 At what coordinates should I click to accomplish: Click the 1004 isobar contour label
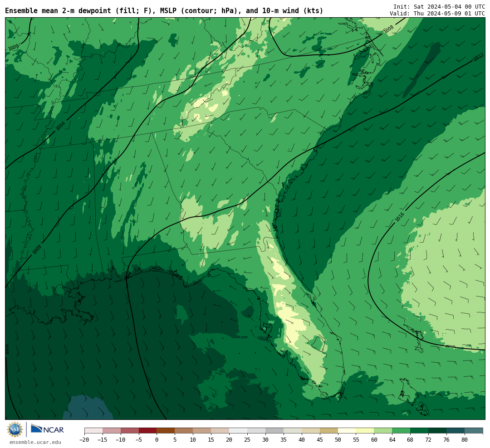pyautogui.click(x=60, y=126)
